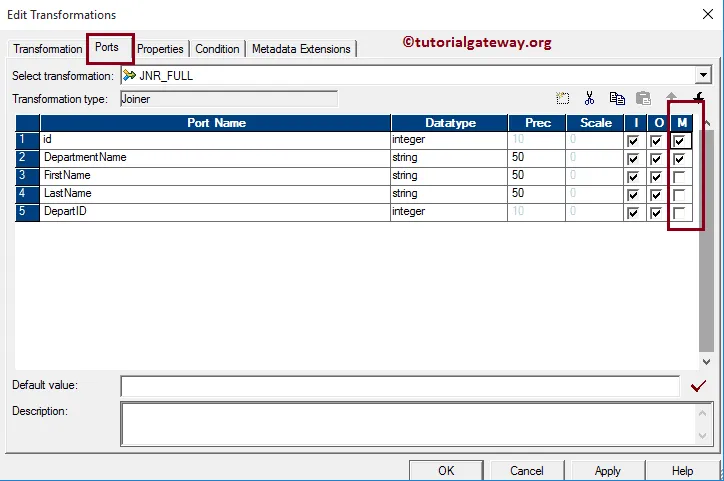Click the port name cell 'DepartID'
The width and height of the screenshot is (724, 481).
pos(216,212)
